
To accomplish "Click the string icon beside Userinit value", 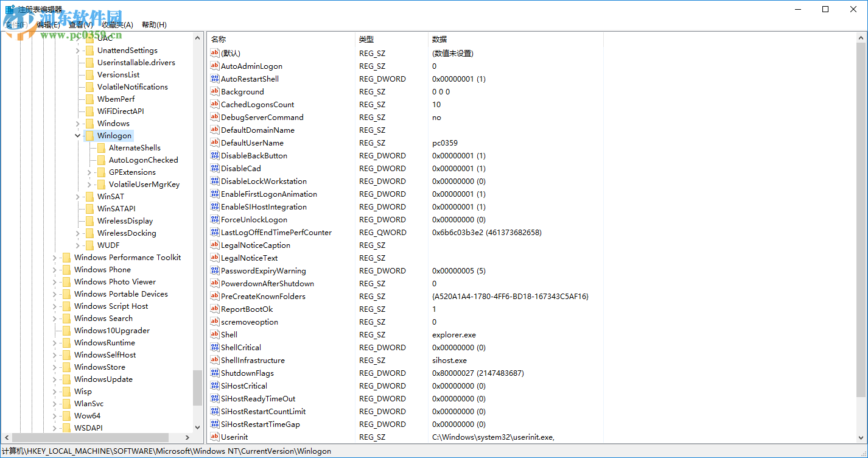I will (x=215, y=437).
